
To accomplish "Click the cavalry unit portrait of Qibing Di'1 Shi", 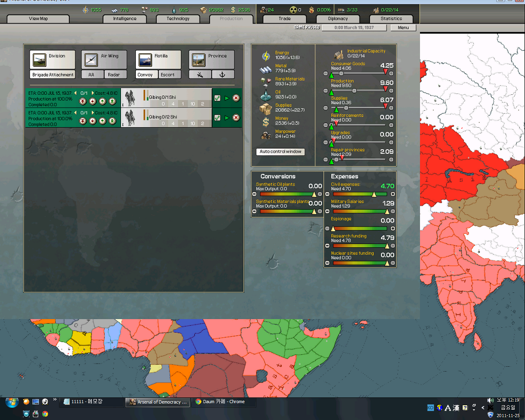I will tap(130, 98).
